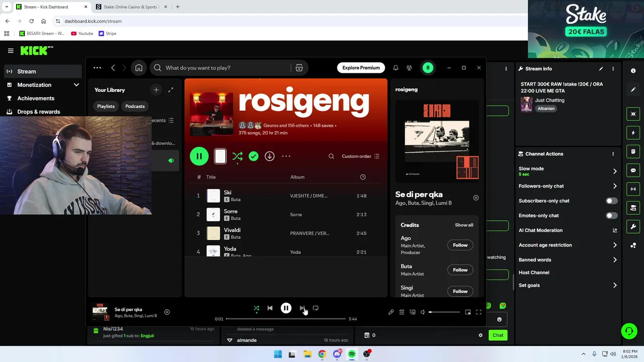Pause the rosigeng playlist with big green button
This screenshot has width=644, height=362.
pos(199,156)
